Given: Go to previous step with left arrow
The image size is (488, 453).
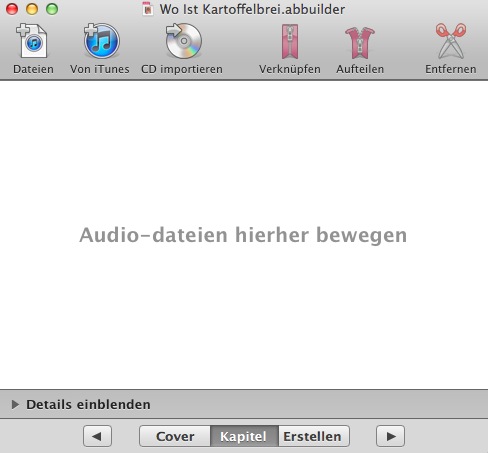Looking at the screenshot, I should [97, 436].
